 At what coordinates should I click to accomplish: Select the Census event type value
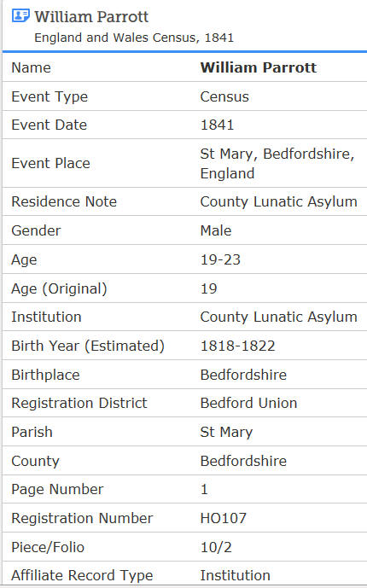tap(224, 96)
